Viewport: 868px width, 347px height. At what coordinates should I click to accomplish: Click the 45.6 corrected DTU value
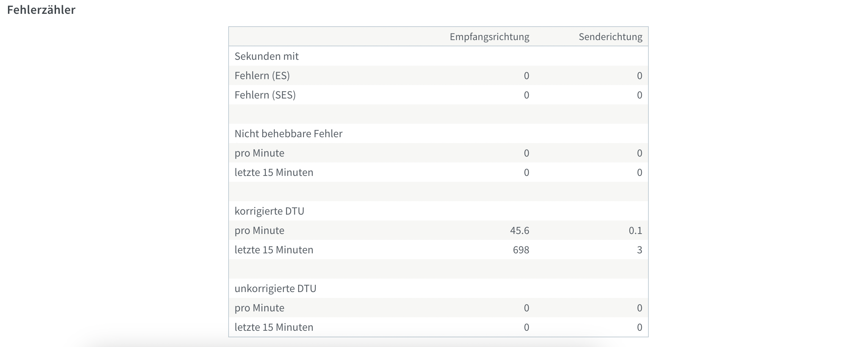(519, 230)
